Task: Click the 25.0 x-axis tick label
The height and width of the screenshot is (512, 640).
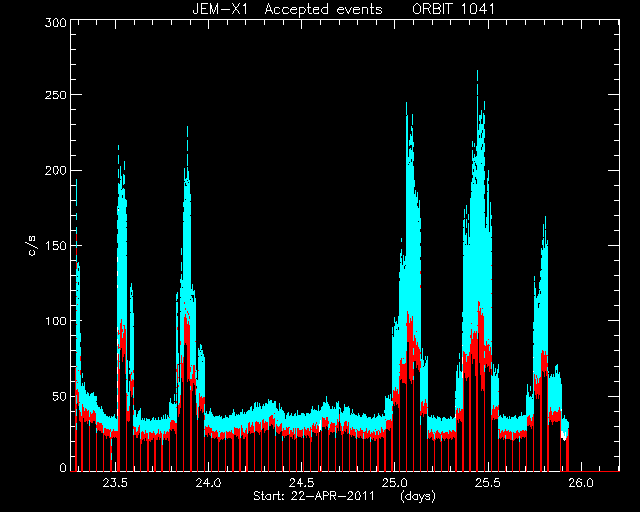Action: pos(394,483)
